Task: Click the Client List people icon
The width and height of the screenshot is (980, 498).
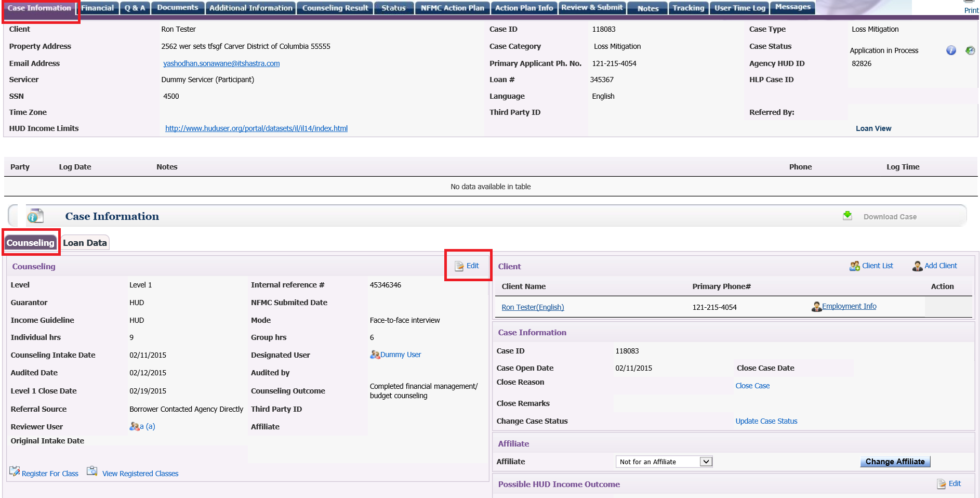Action: [x=855, y=266]
